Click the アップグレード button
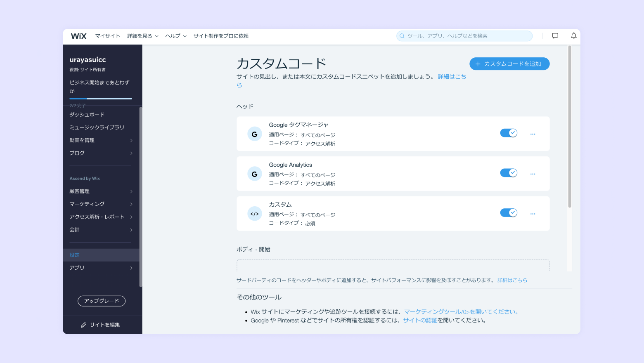Image resolution: width=644 pixels, height=363 pixels. coord(102,301)
